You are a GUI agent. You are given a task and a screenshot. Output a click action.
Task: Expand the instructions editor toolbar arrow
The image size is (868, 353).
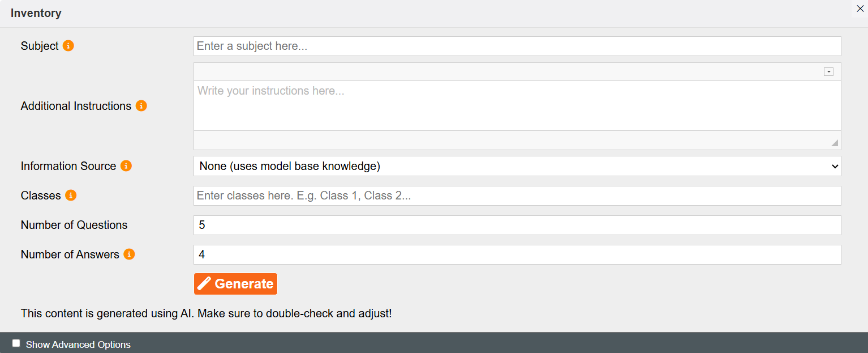pyautogui.click(x=829, y=72)
